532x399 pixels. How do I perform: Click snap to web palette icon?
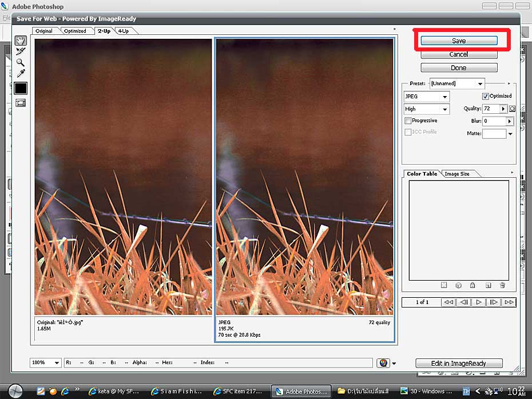tap(444, 285)
